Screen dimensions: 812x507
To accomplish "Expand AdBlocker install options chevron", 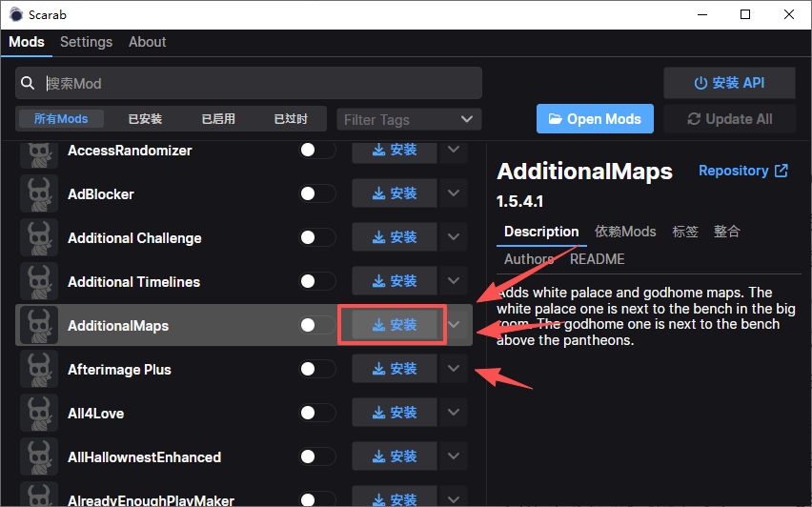I will coord(454,193).
